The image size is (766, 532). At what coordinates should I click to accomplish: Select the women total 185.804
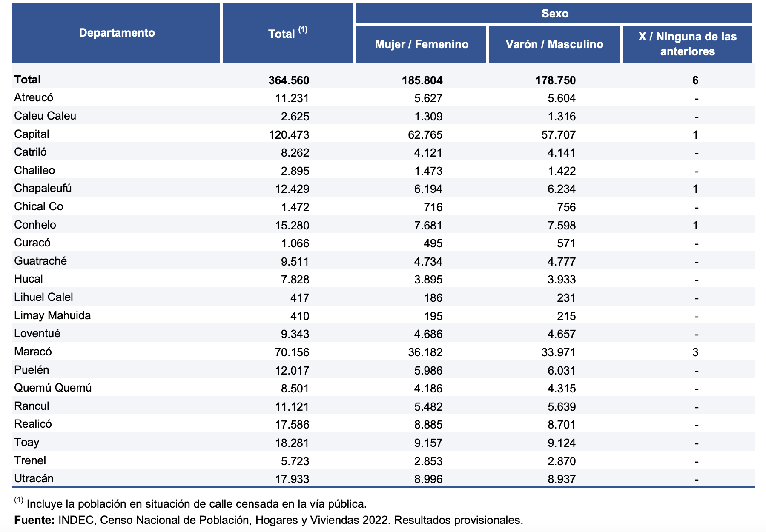(x=422, y=80)
